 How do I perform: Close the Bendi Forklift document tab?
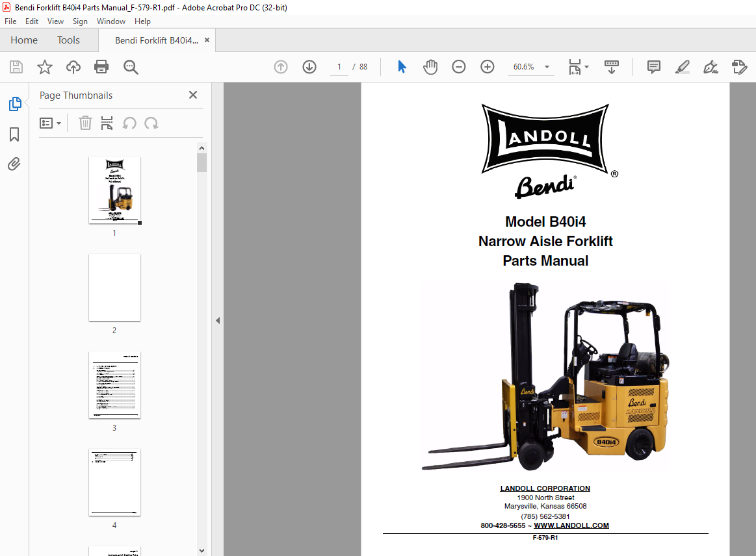pyautogui.click(x=207, y=40)
